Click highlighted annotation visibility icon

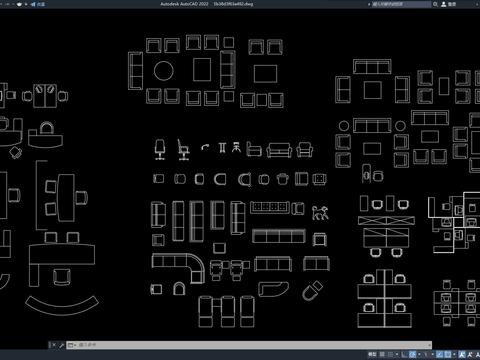(x=462, y=354)
